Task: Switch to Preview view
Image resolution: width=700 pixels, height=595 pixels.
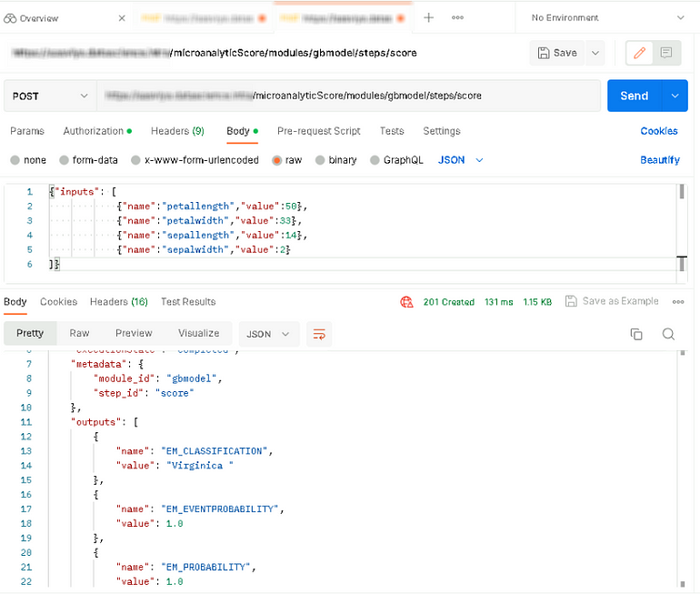Action: click(134, 333)
